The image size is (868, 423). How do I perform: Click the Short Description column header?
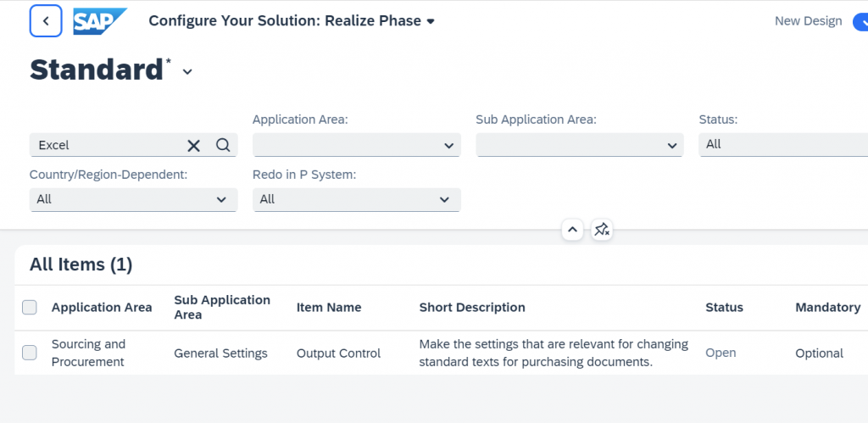(472, 307)
